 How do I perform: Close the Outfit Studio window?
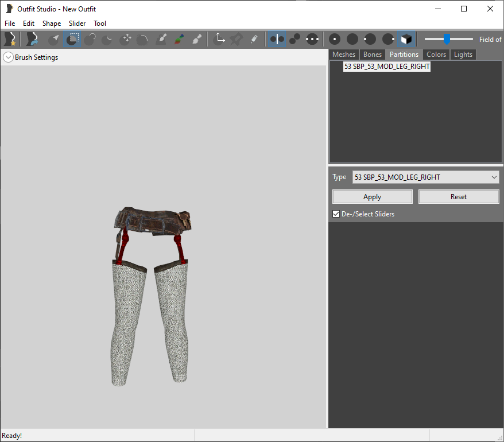(490, 9)
